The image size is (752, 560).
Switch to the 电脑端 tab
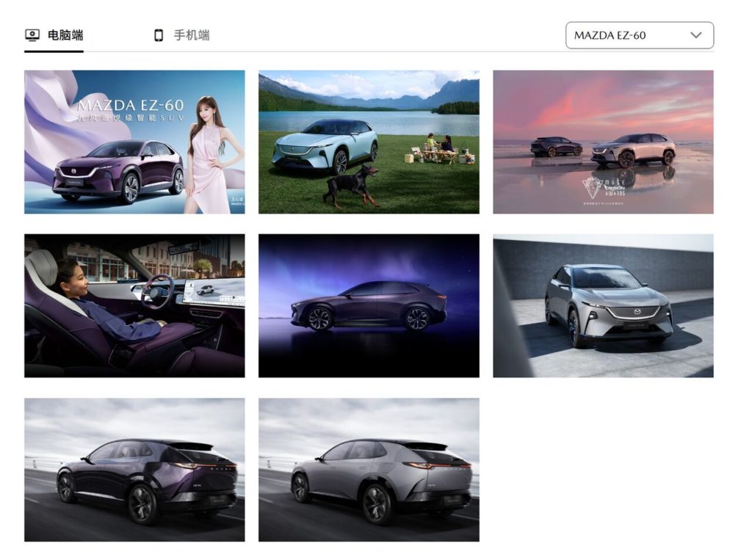point(65,35)
